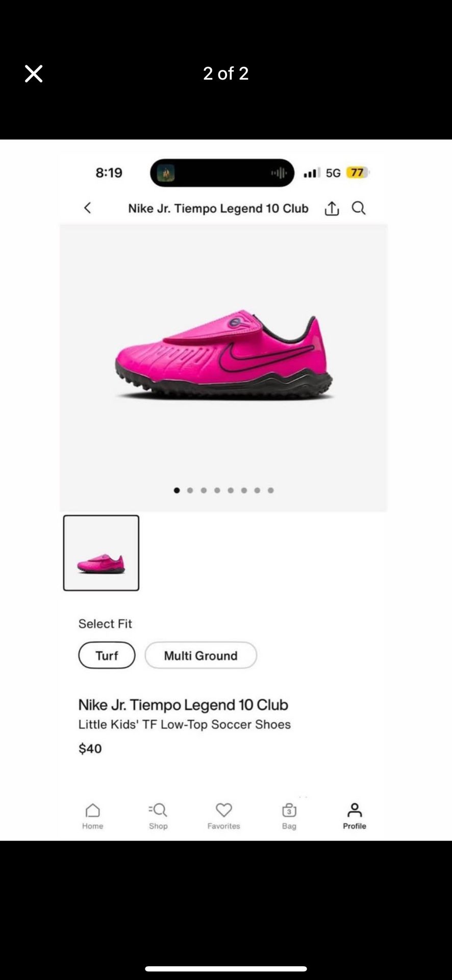Go back using the left chevron
This screenshot has height=980, width=452.
point(87,208)
